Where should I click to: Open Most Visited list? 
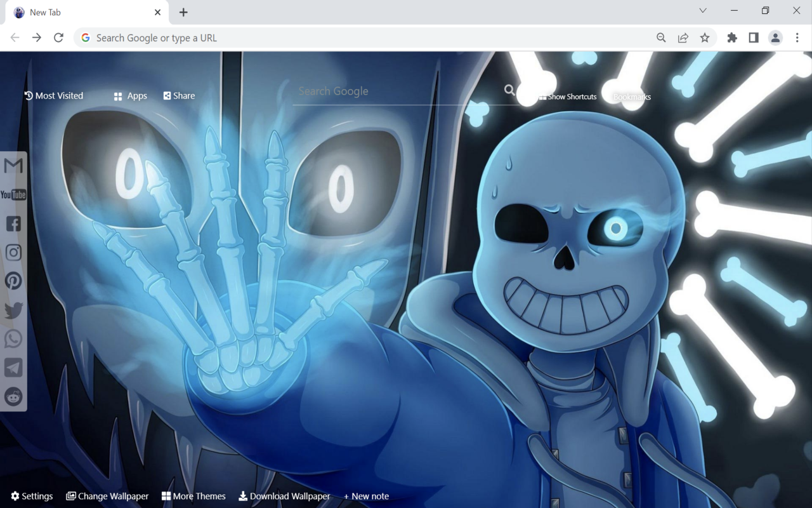(54, 95)
